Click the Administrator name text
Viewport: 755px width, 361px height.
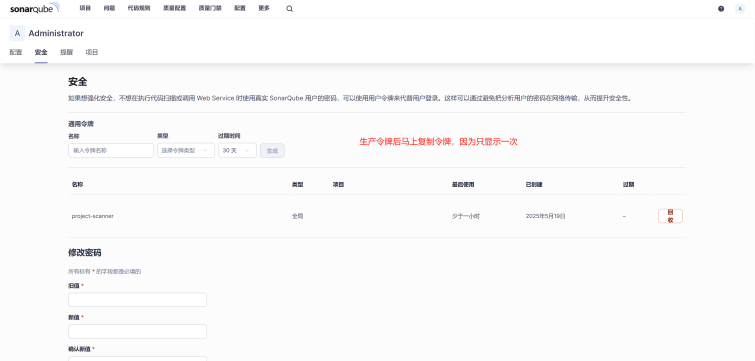point(56,33)
